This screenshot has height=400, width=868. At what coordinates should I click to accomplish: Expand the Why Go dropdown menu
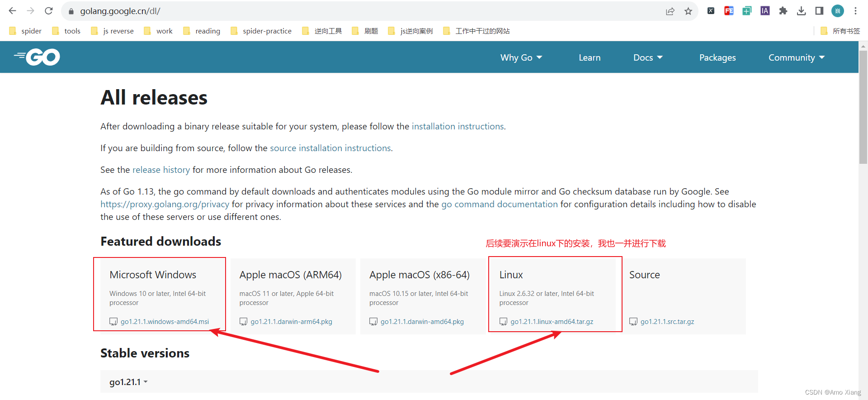521,57
